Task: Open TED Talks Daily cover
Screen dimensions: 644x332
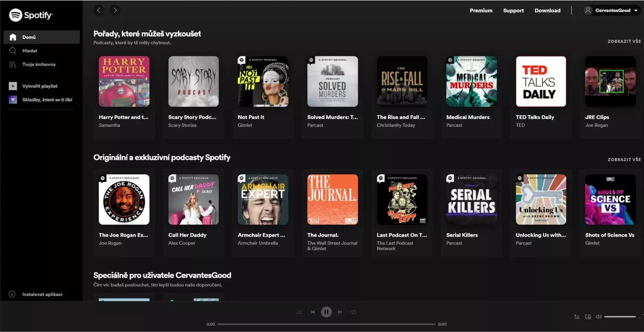Action: [541, 81]
